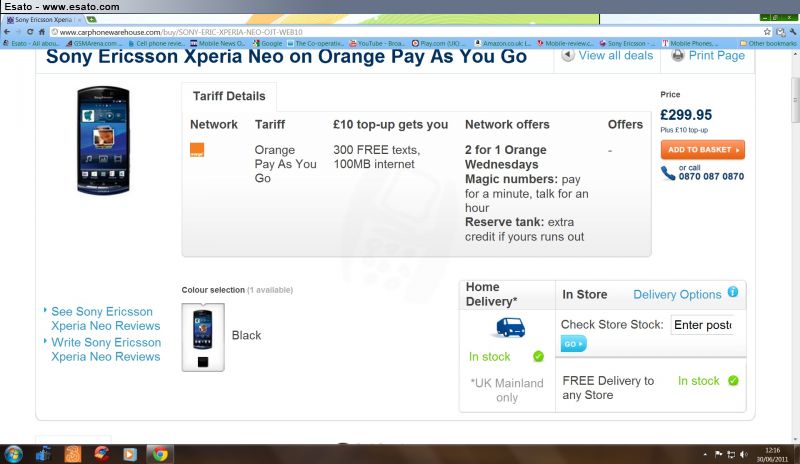
Task: Open Write Sony Ericsson Xperia Neo Reviews link
Action: (x=106, y=350)
